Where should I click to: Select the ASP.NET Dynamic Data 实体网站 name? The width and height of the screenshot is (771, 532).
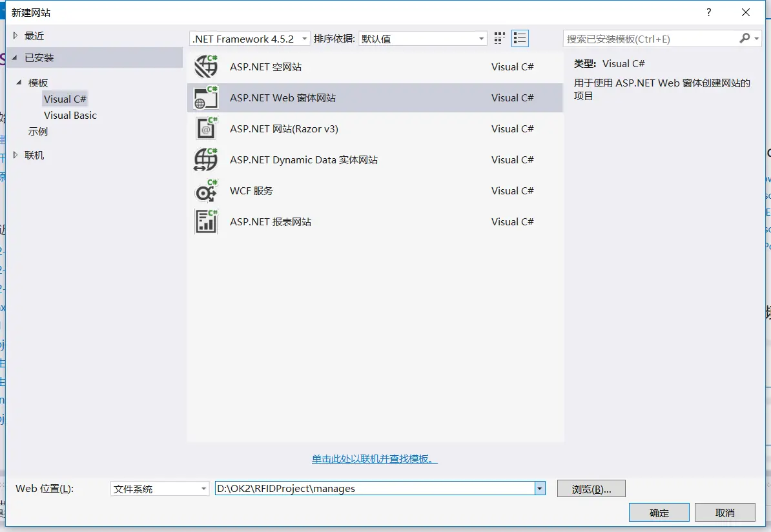(x=303, y=159)
